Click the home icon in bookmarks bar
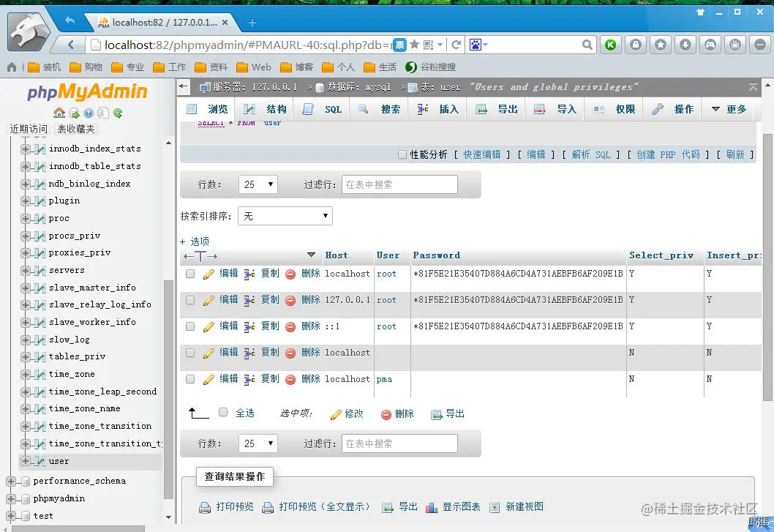774x532 pixels. coord(12,67)
